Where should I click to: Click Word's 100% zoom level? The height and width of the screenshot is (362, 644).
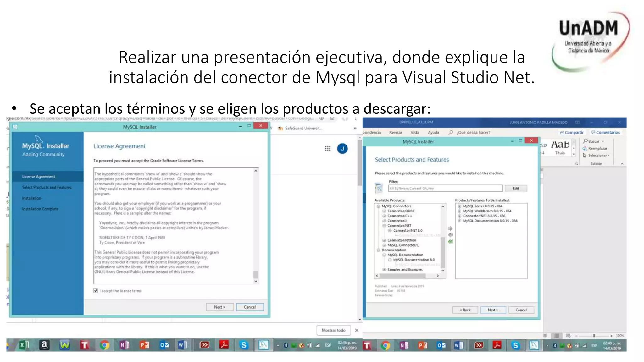click(620, 336)
